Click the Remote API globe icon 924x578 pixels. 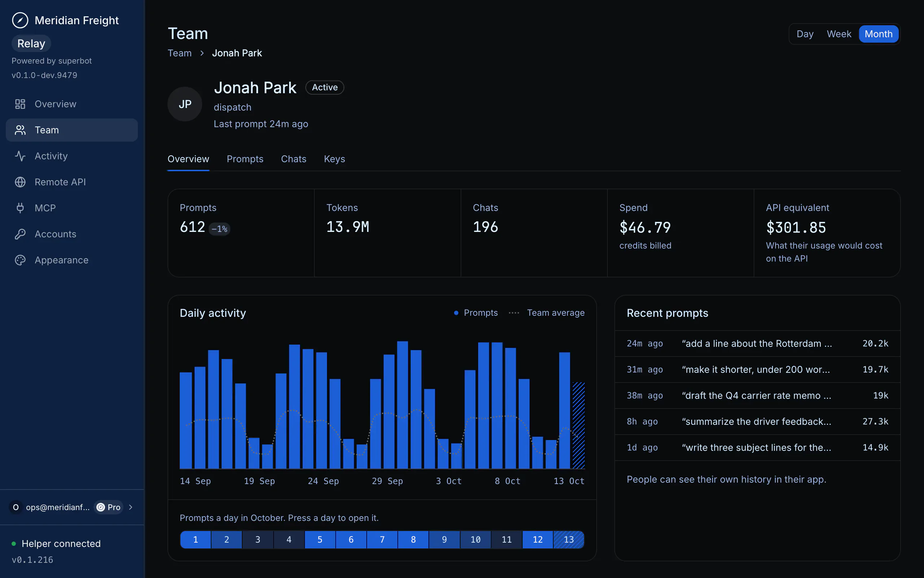click(20, 182)
